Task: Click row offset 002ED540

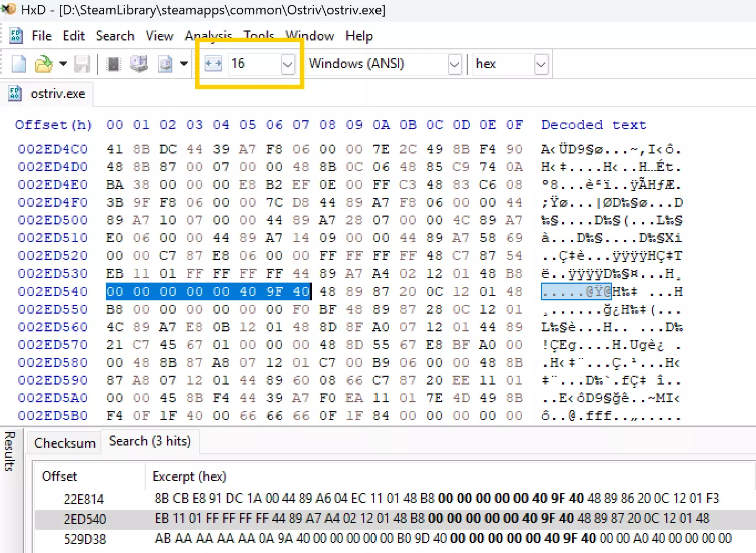Action: tap(53, 291)
